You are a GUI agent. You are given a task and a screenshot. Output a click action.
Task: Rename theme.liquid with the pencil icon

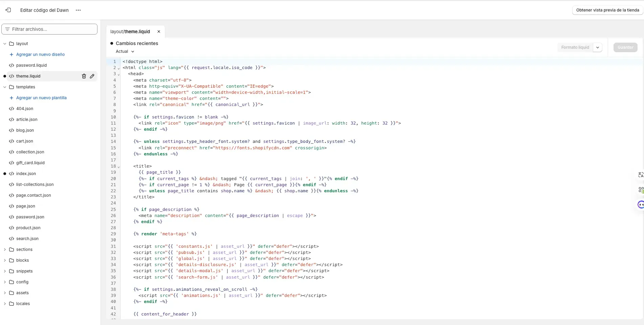(x=92, y=76)
